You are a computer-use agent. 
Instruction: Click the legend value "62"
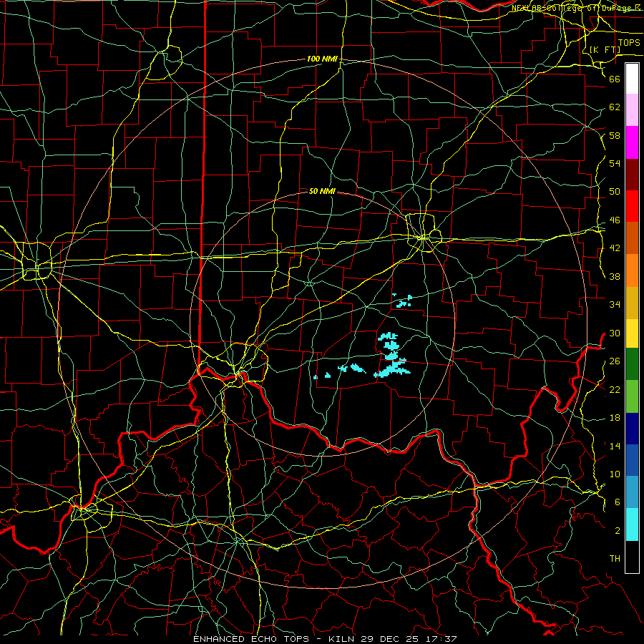[x=615, y=107]
